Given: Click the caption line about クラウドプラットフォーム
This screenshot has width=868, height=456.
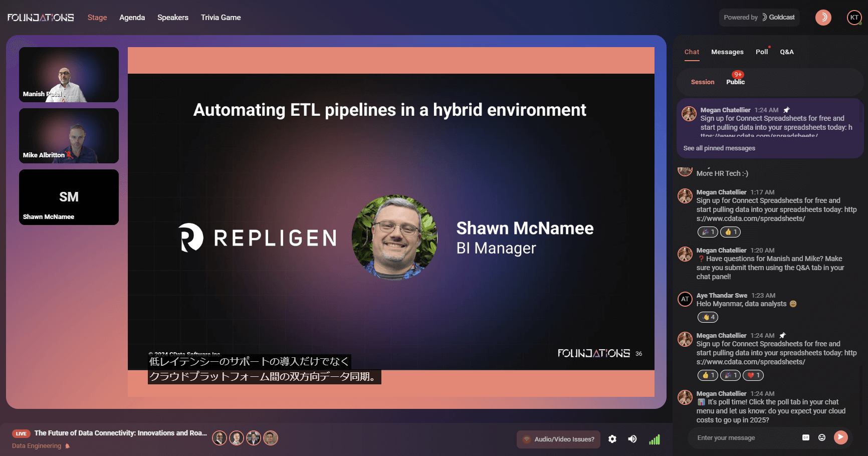Looking at the screenshot, I should [x=265, y=377].
